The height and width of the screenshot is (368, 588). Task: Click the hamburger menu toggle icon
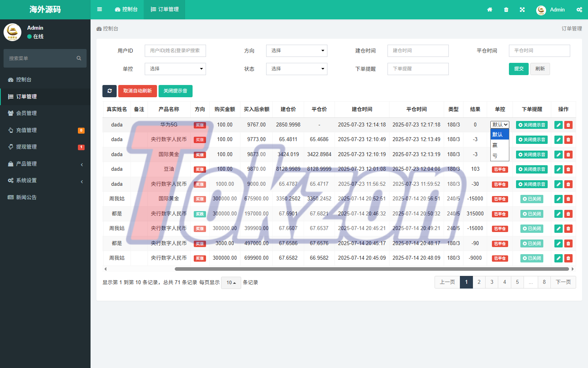click(100, 9)
